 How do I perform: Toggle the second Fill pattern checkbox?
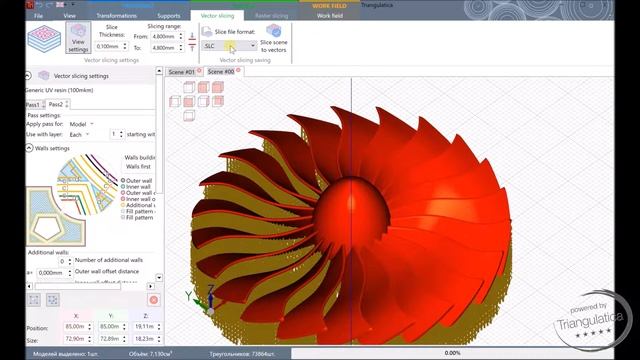tap(123, 218)
